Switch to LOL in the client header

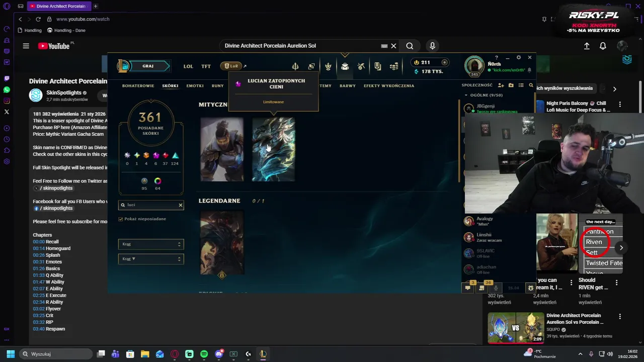point(188,66)
